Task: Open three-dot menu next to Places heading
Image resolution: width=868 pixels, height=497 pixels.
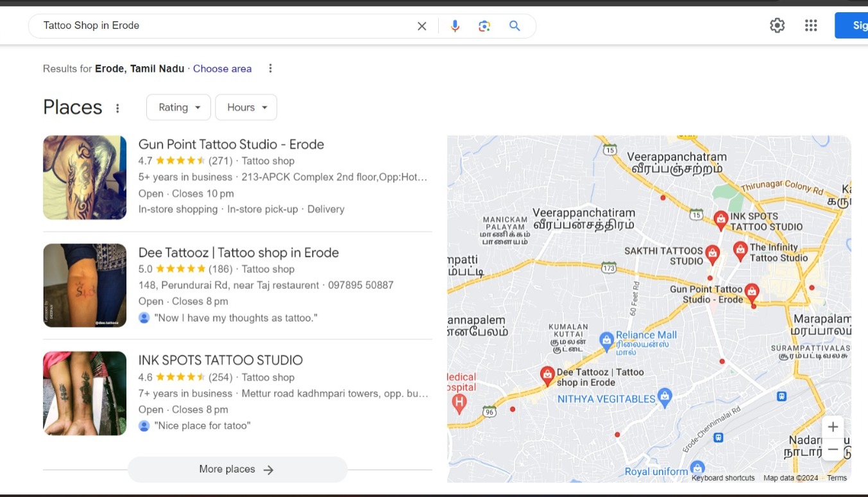Action: (117, 108)
